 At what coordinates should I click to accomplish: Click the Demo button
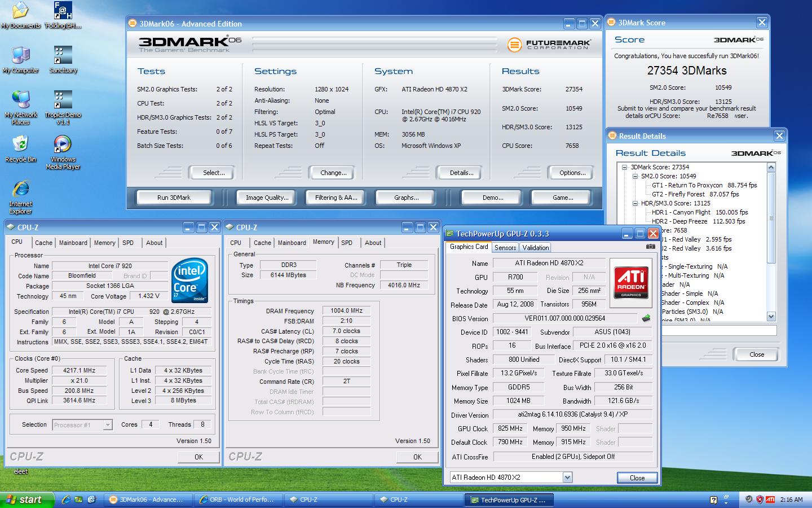click(x=493, y=198)
